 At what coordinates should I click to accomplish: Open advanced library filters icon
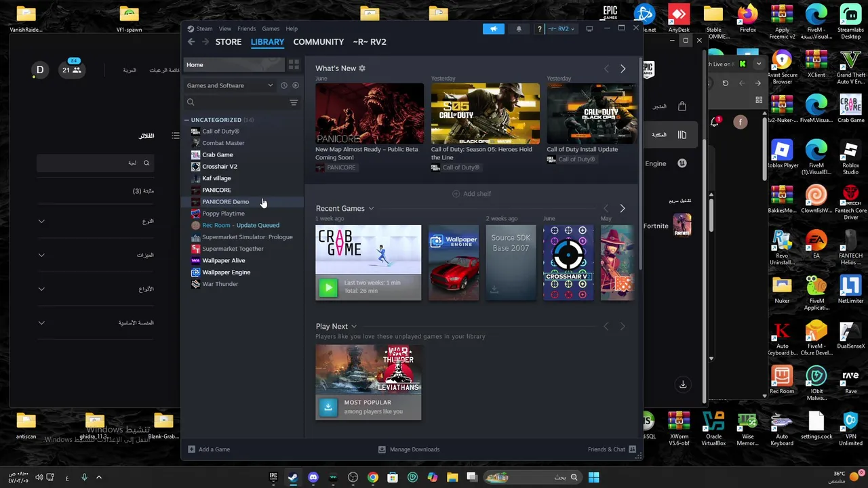294,102
